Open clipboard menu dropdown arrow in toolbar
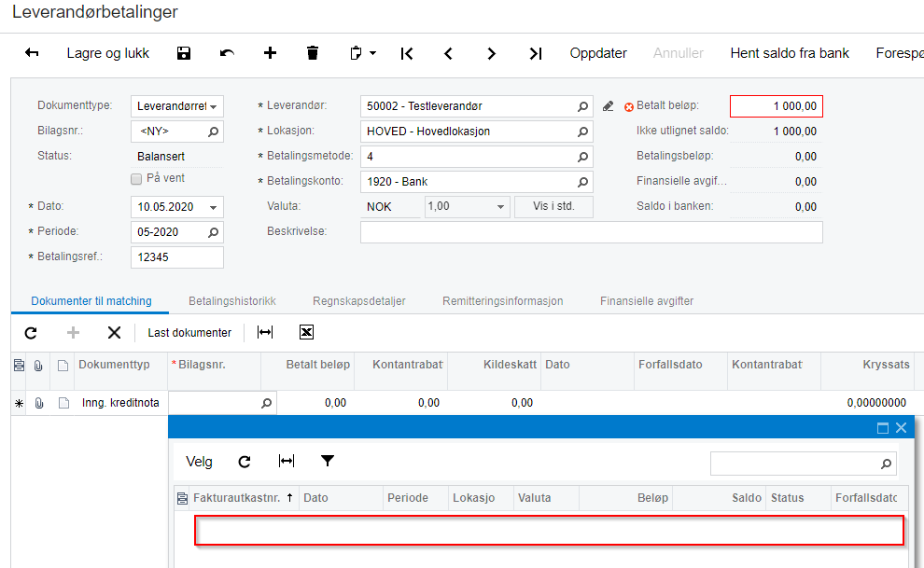This screenshot has height=568, width=924. pos(373,53)
